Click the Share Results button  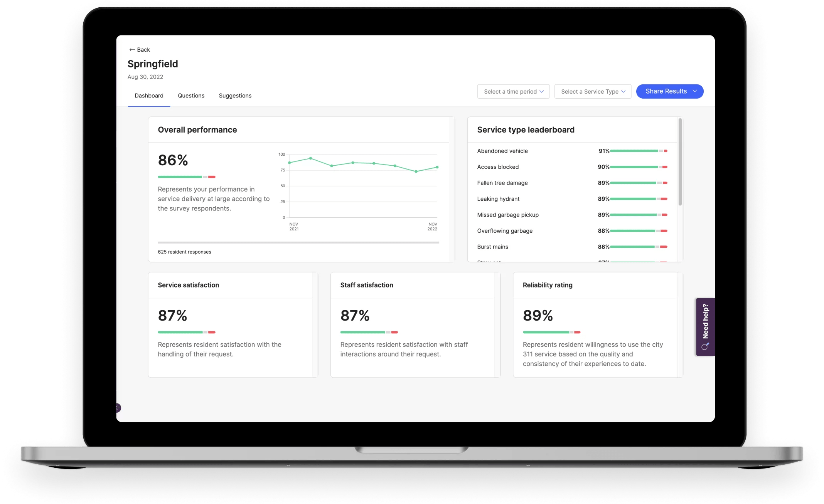(x=666, y=91)
